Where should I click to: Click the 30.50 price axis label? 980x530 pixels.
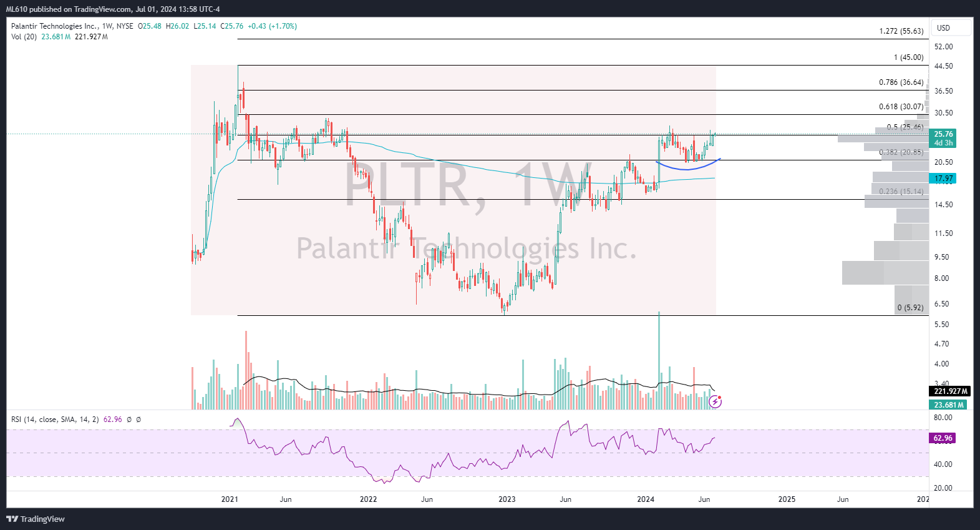click(x=943, y=113)
